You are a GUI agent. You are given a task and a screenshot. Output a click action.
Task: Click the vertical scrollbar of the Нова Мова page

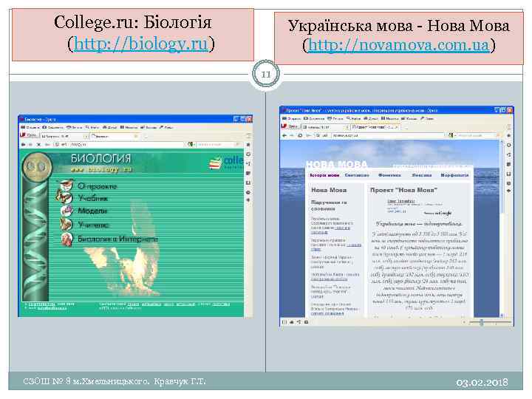[502, 228]
